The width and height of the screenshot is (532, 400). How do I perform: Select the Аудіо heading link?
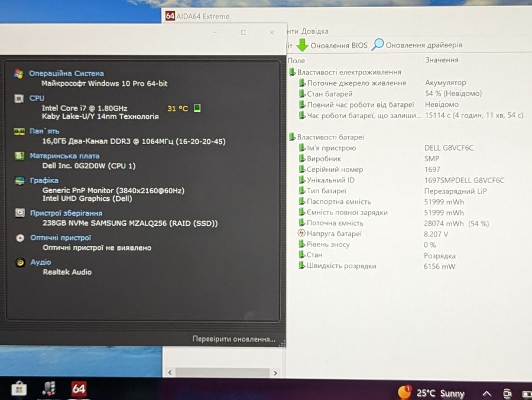tap(41, 262)
